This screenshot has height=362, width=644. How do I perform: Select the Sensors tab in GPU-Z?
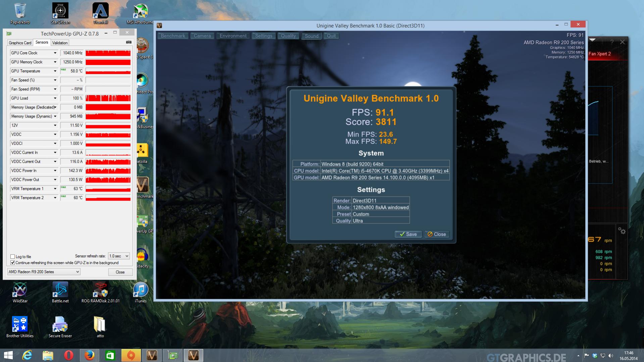pos(42,42)
